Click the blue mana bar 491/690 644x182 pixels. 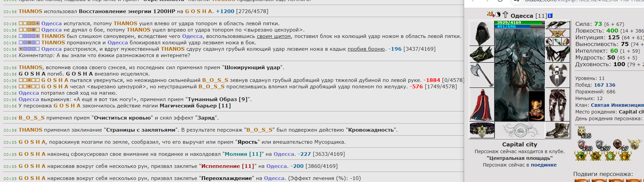(519, 27)
